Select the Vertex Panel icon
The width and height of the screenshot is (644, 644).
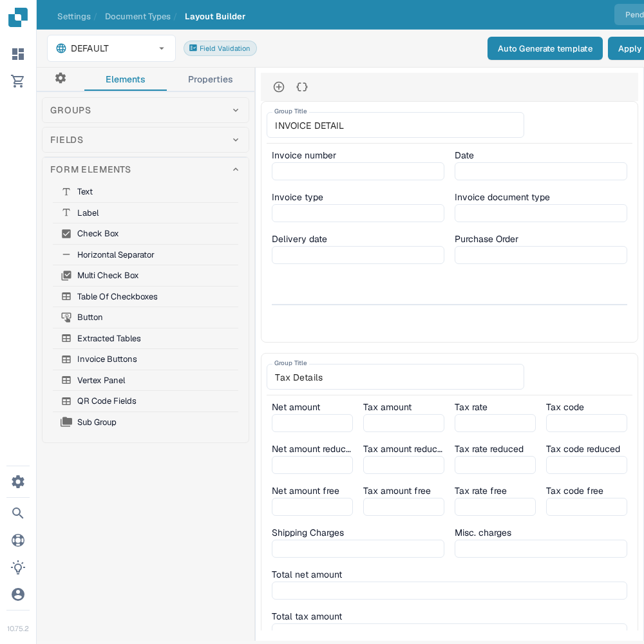click(66, 381)
